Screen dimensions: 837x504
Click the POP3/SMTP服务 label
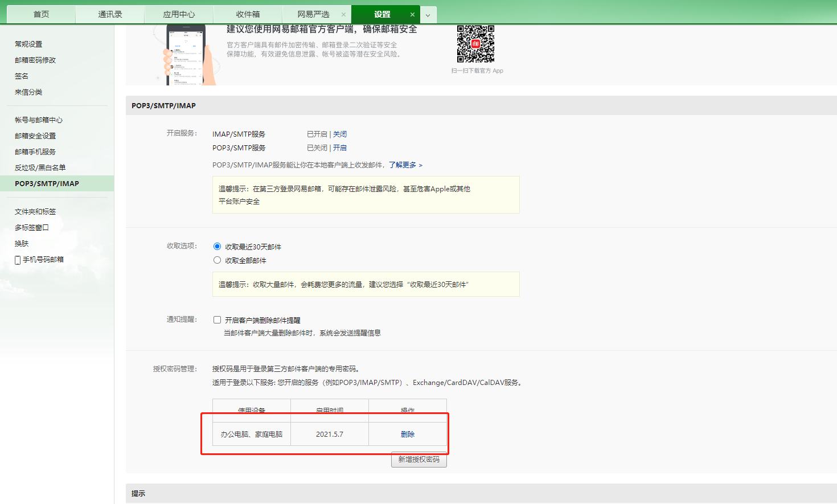[239, 148]
